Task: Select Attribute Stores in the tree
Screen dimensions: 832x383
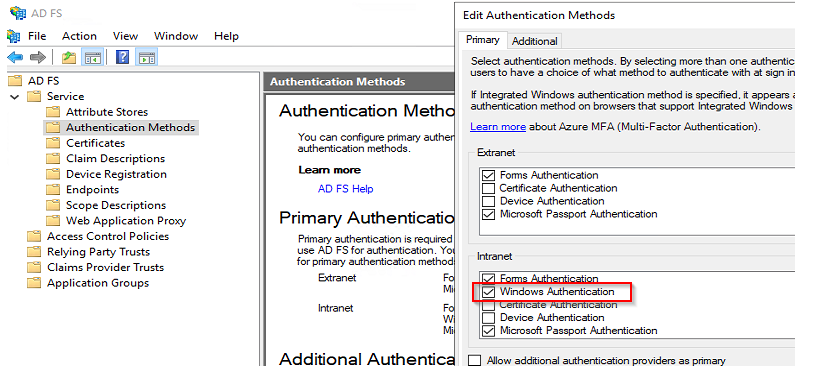Action: click(107, 112)
